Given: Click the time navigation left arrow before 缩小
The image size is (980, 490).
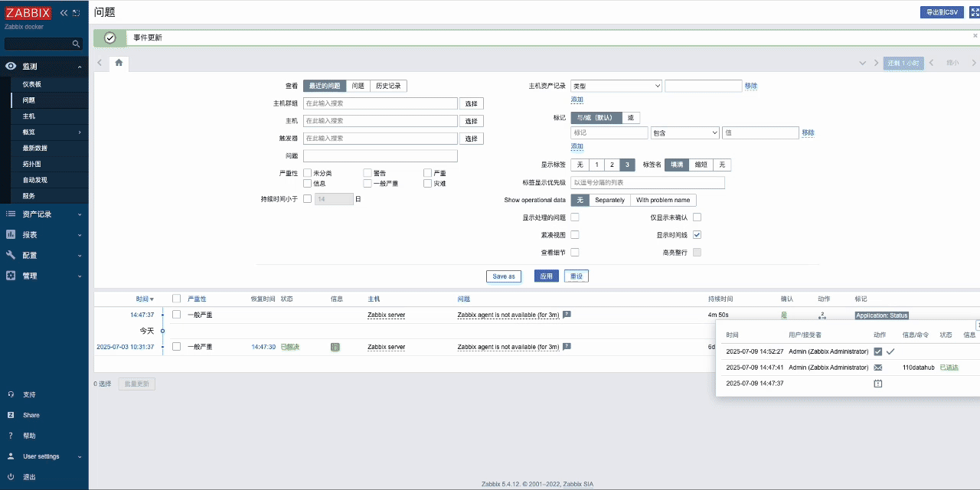Looking at the screenshot, I should (931, 63).
